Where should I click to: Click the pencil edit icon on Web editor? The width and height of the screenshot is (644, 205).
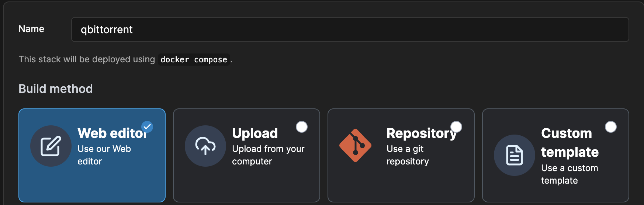(51, 146)
